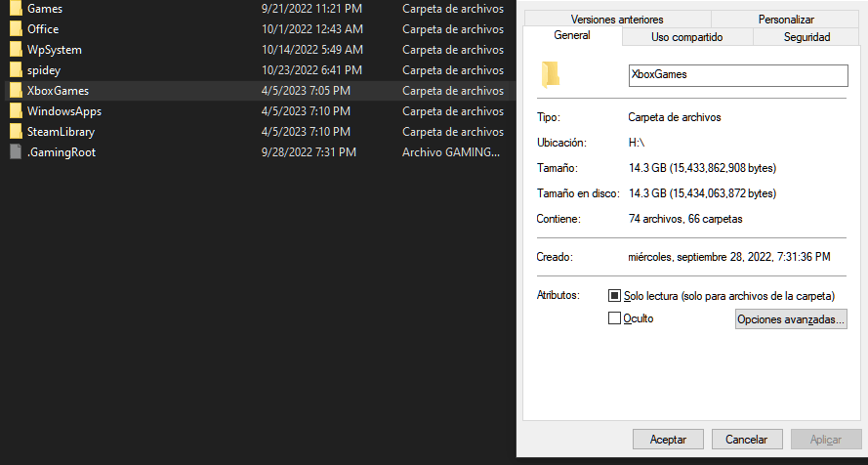Select the .GamingRoot file icon
This screenshot has height=465, width=868.
click(x=16, y=151)
